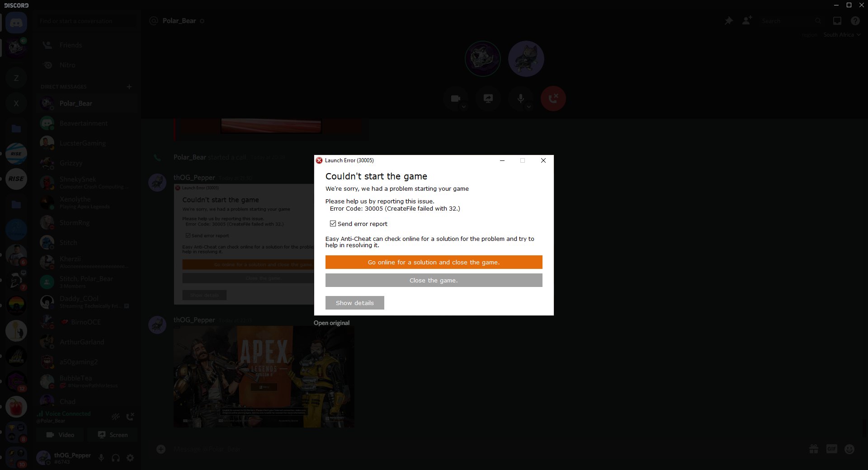Image resolution: width=868 pixels, height=470 pixels.
Task: Open the region South Africa dropdown
Action: [x=842, y=35]
